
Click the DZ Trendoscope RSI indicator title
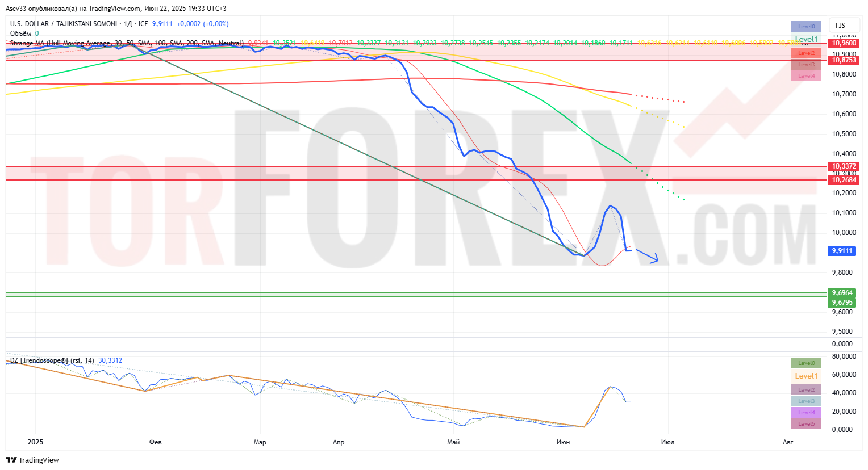[52, 360]
